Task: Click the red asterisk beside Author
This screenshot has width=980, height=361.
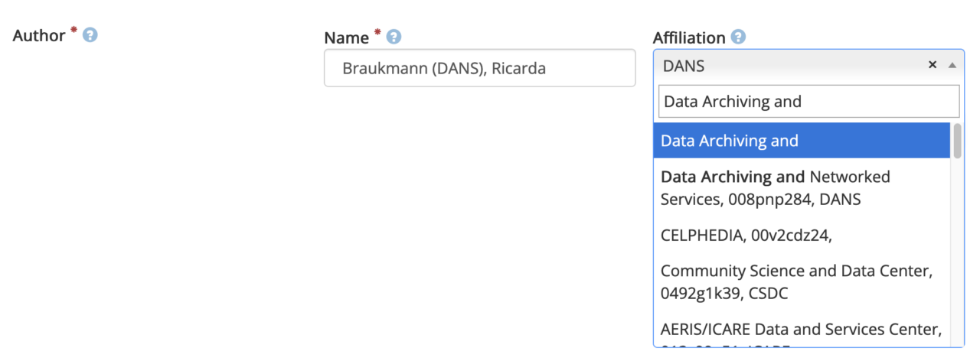Action: point(73,31)
